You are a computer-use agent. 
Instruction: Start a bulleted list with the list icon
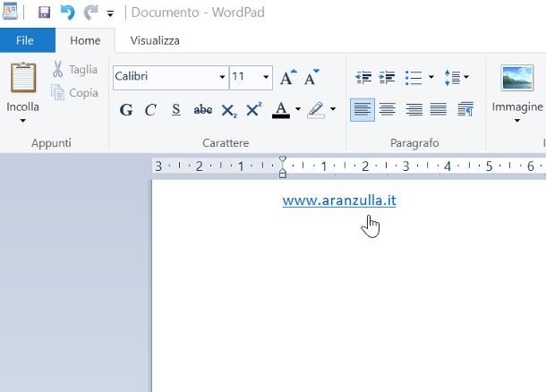414,77
